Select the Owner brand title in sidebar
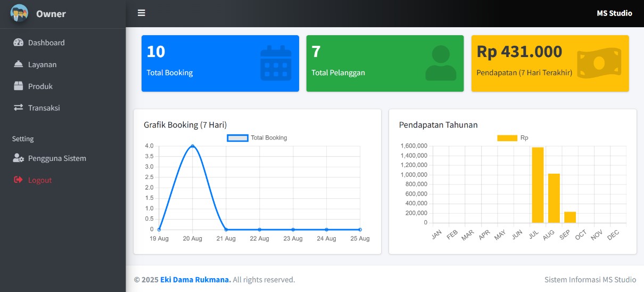This screenshot has width=644, height=292. tap(51, 14)
